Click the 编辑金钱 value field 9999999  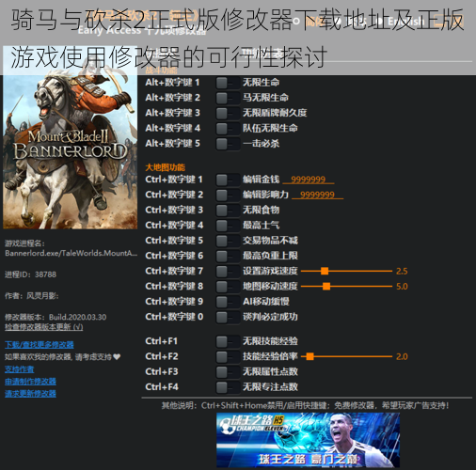click(x=309, y=180)
